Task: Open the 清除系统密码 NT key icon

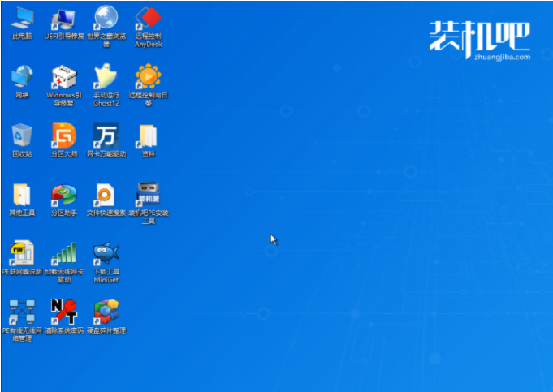Action: [64, 312]
